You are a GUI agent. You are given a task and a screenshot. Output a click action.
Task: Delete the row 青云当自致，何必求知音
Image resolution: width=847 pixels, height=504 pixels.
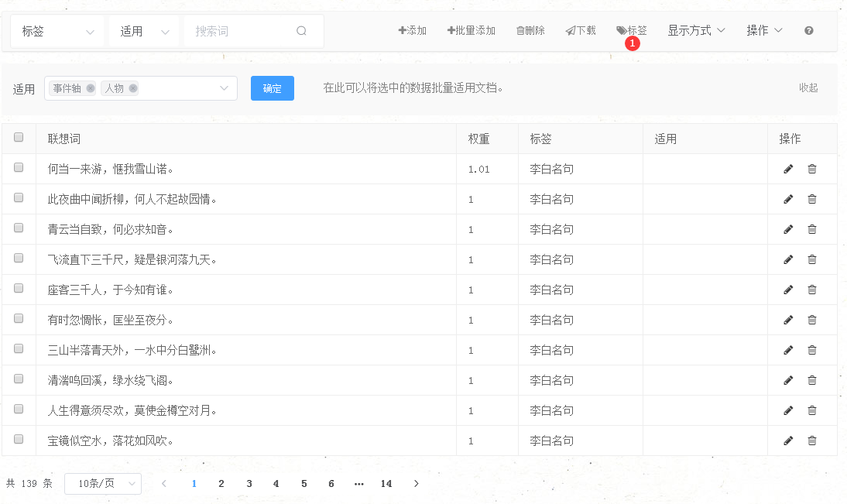coord(812,230)
